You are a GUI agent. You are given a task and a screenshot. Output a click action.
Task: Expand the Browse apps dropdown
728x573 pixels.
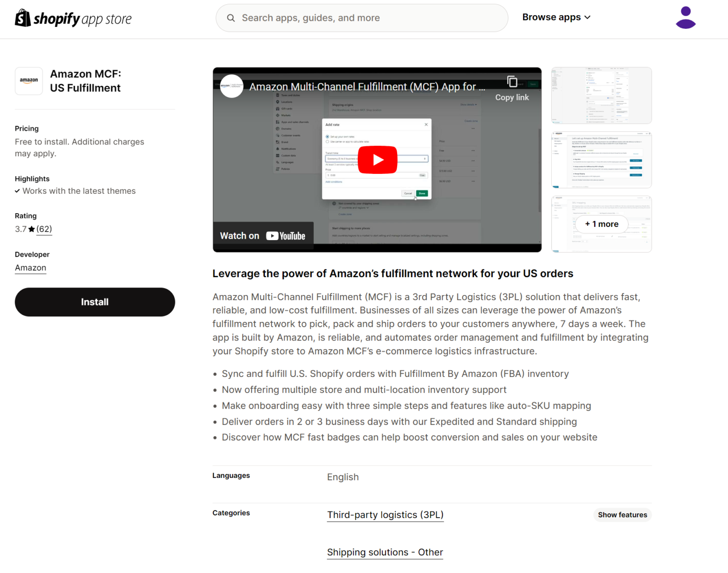coord(551,17)
